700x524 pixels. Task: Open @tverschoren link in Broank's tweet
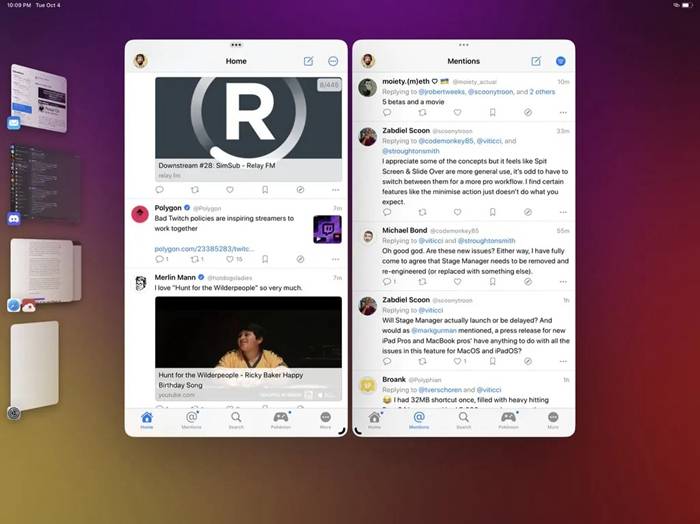[x=440, y=390]
